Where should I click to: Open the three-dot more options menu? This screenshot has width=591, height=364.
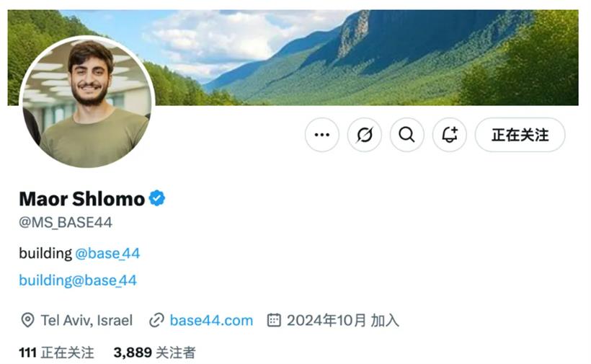322,135
